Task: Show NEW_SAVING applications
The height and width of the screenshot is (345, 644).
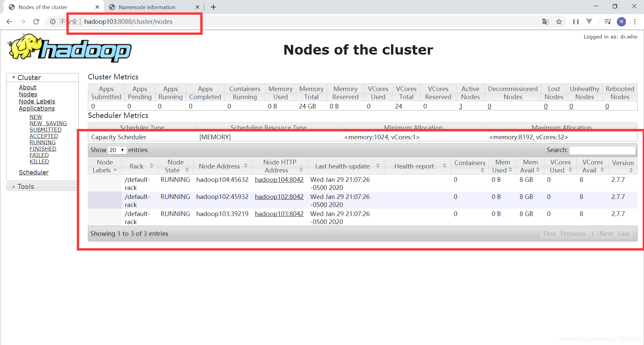Action: coord(48,124)
